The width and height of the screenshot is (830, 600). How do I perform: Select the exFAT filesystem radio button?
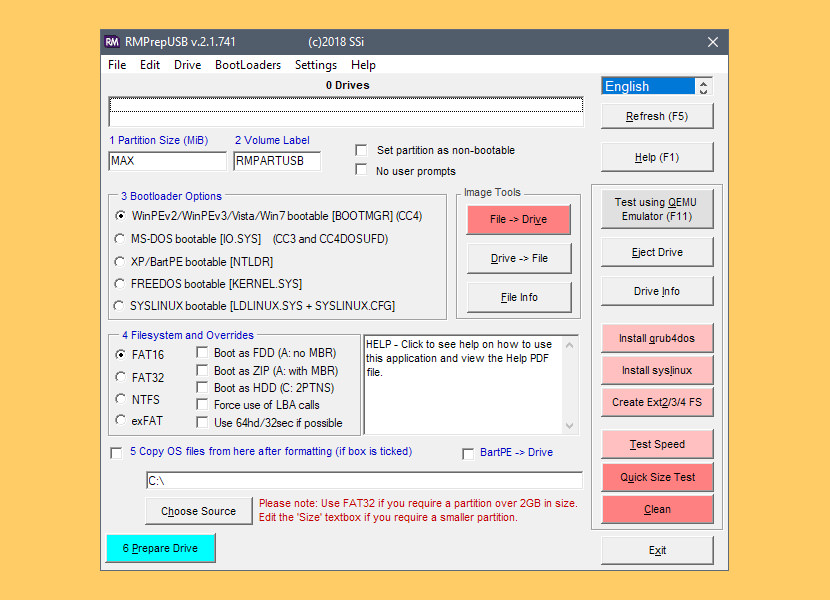point(121,420)
